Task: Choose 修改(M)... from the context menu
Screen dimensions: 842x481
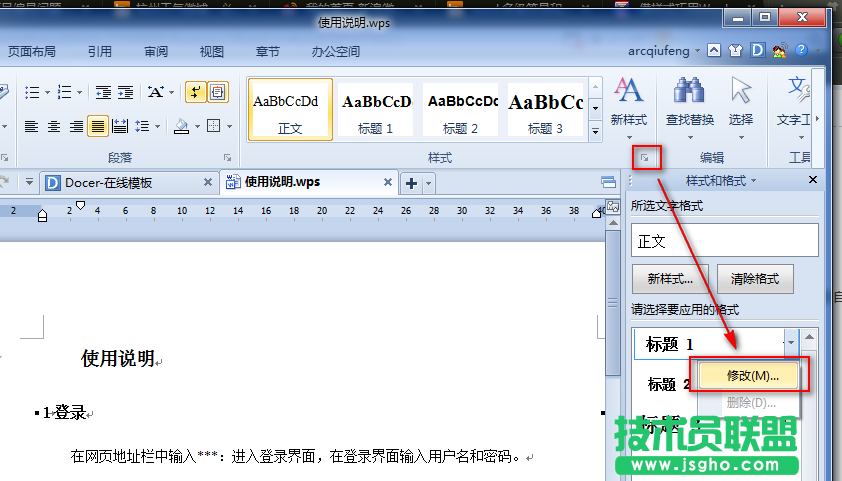Action: tap(750, 376)
